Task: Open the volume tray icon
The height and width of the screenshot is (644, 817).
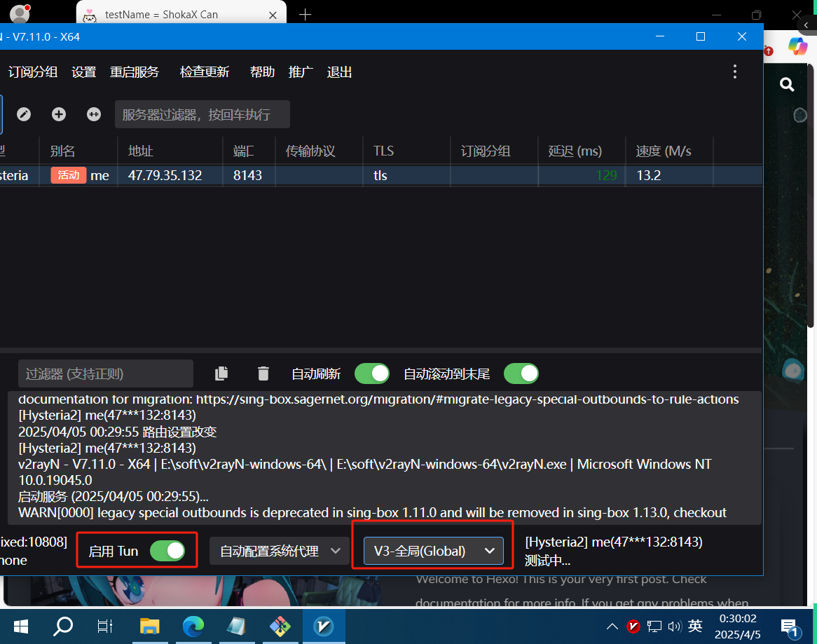Action: (x=674, y=626)
